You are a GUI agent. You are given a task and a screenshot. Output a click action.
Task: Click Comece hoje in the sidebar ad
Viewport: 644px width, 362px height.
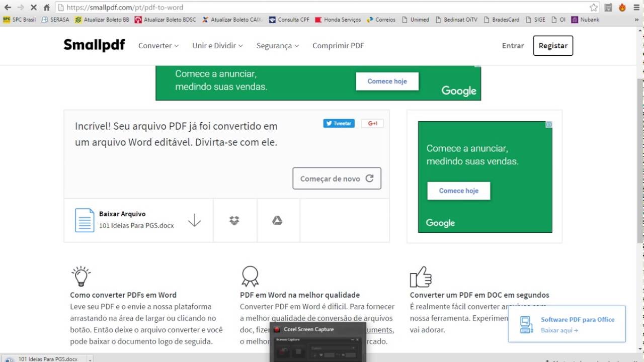pos(459,191)
